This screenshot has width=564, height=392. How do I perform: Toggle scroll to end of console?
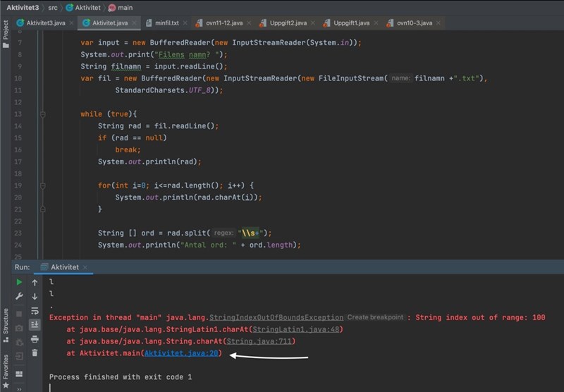point(35,325)
